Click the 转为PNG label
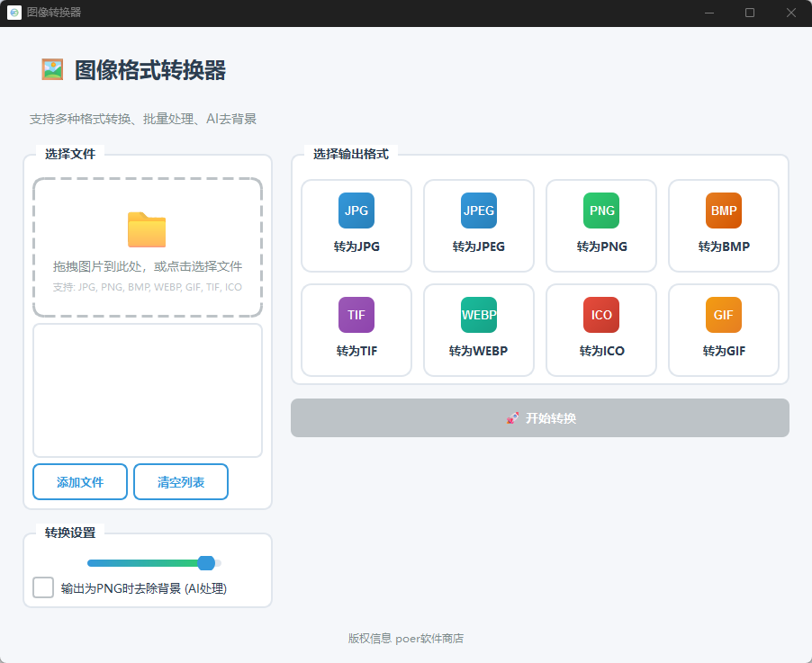 [601, 246]
